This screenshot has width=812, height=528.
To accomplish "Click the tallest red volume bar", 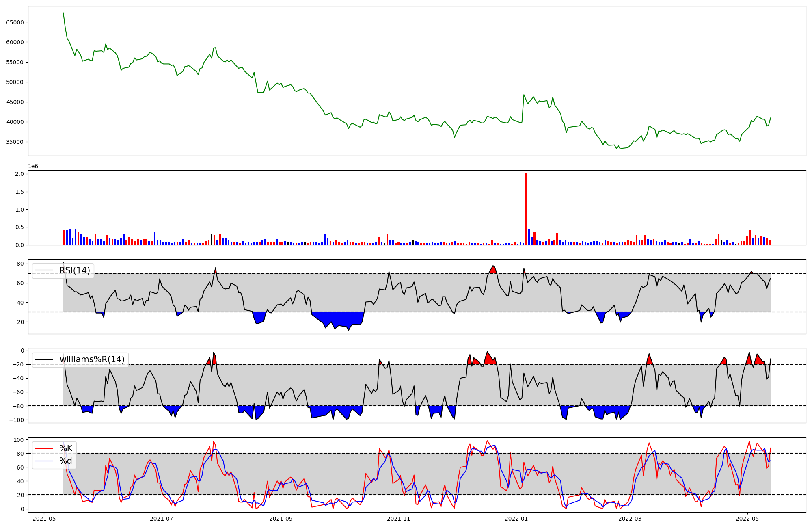I will (526, 209).
